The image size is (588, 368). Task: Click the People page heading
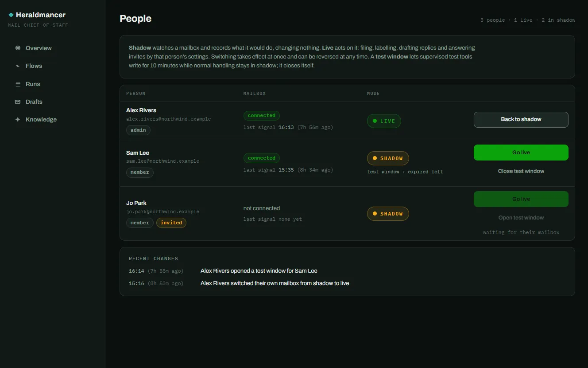coord(135,19)
